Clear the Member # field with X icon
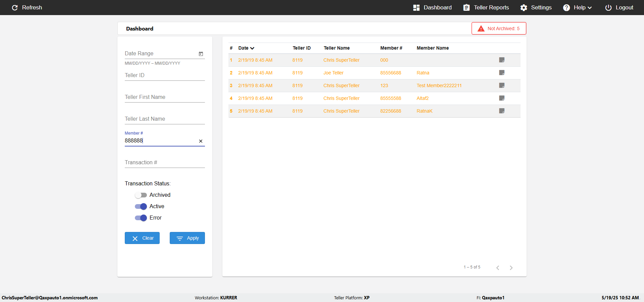644x302 pixels. click(201, 141)
